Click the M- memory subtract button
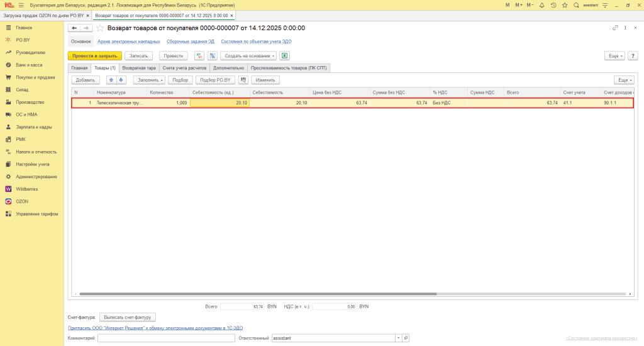The width and height of the screenshot is (644, 346). (530, 5)
